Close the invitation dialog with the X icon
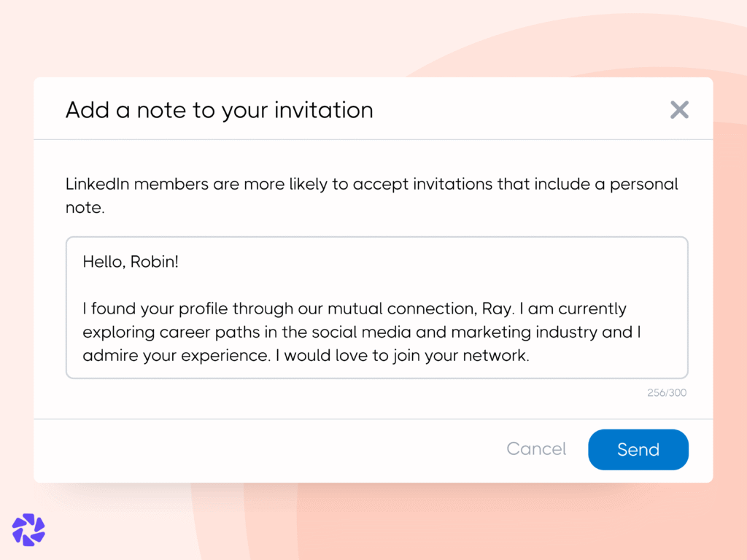Image resolution: width=747 pixels, height=560 pixels. (x=679, y=109)
